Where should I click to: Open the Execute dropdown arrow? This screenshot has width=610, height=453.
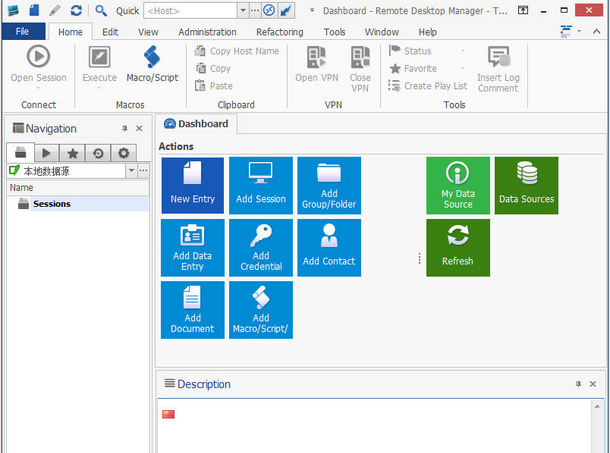pos(99,88)
